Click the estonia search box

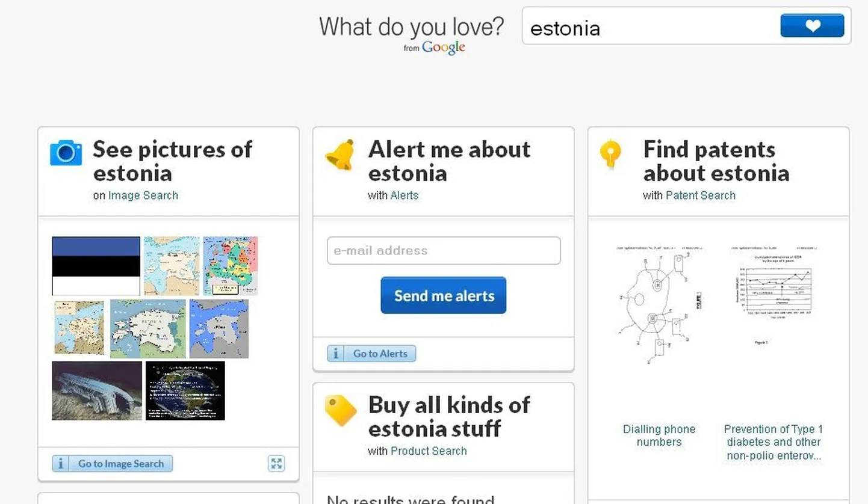[650, 27]
